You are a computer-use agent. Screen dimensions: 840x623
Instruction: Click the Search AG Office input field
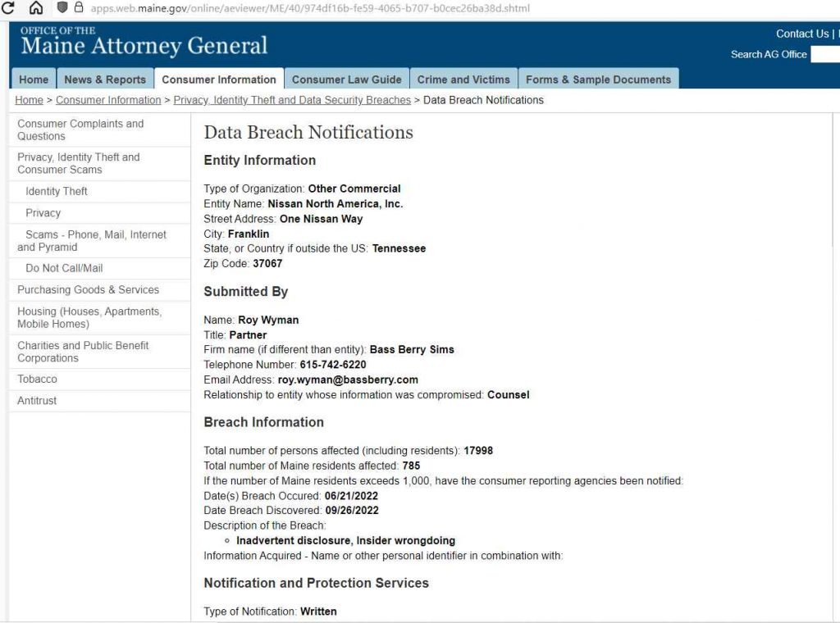point(825,54)
